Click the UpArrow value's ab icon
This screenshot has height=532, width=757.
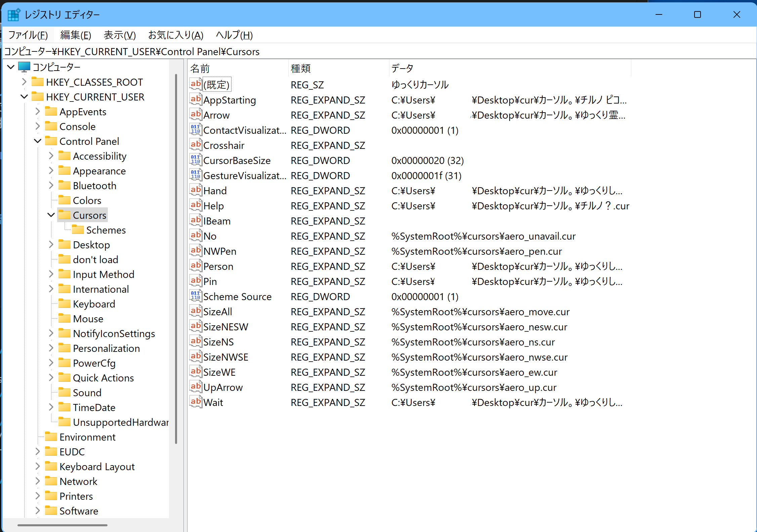[x=196, y=386]
